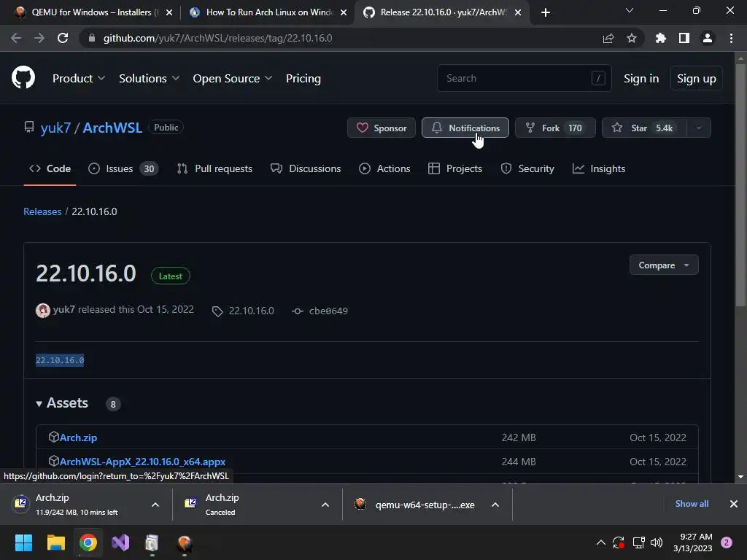Image resolution: width=747 pixels, height=560 pixels.
Task: Open the yuk7 owner link
Action: (55, 128)
